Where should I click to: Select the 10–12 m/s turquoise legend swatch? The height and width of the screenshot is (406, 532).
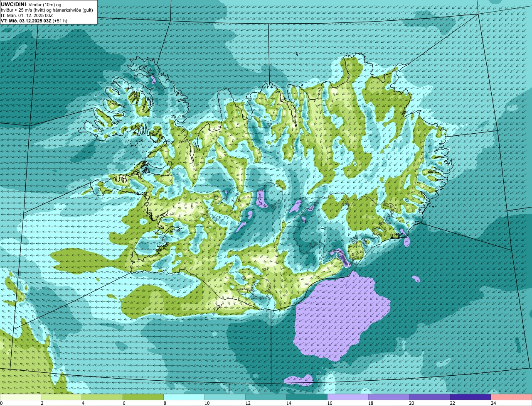click(x=225, y=397)
